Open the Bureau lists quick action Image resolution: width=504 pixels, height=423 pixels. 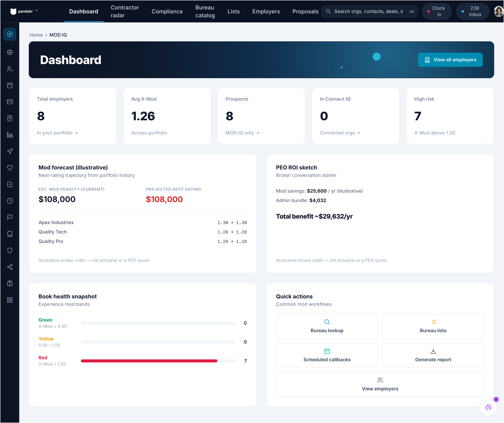[x=433, y=326]
